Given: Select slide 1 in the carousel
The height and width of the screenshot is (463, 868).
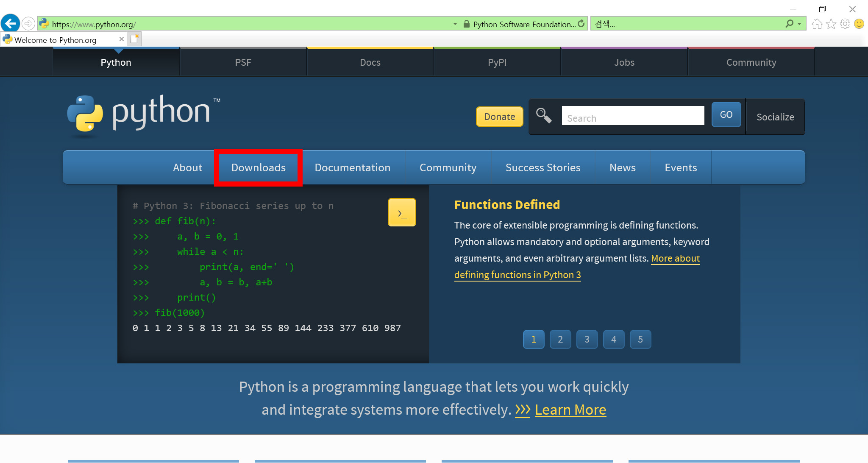Looking at the screenshot, I should point(534,339).
